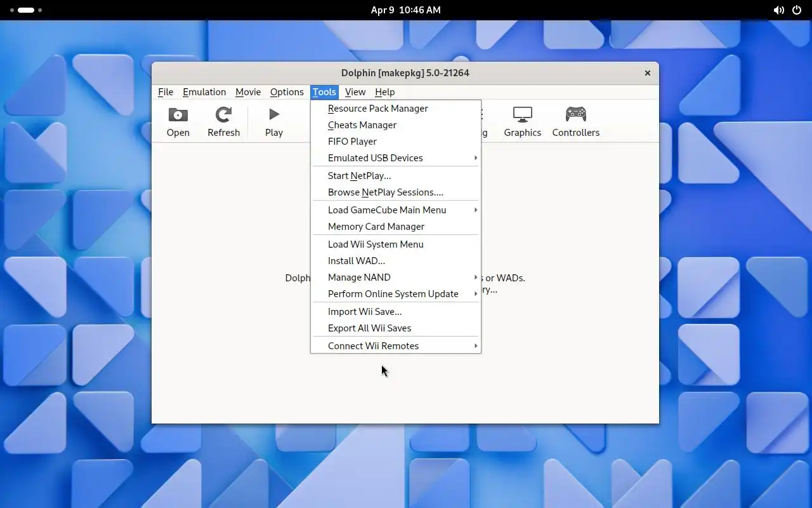Image resolution: width=812 pixels, height=508 pixels.
Task: Open the File menu
Action: [166, 92]
